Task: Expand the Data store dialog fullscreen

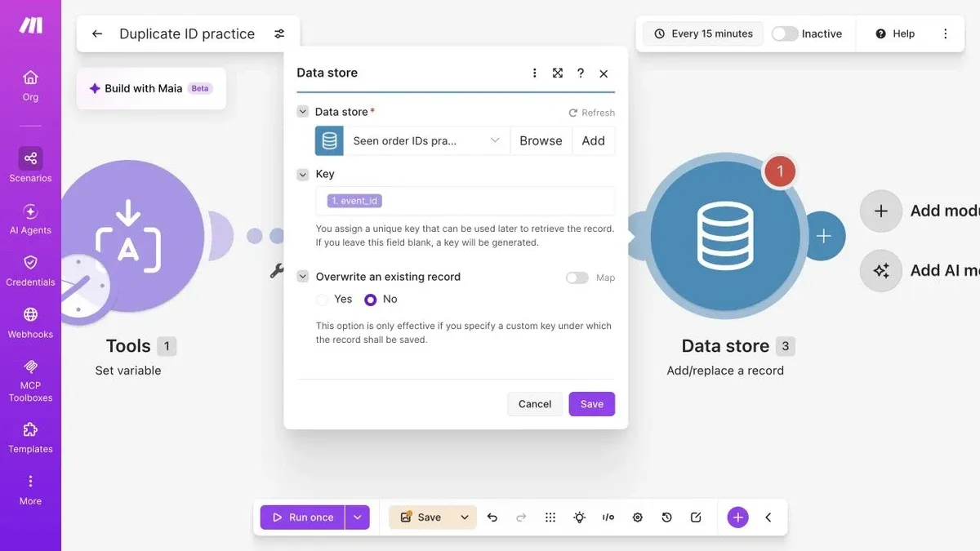Action: (558, 73)
